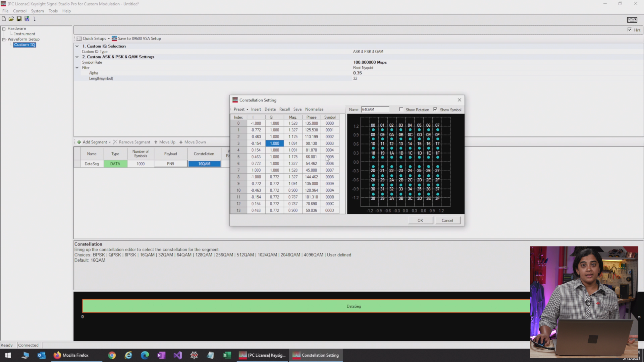Enable Show Rotation in Constellation Setting

(x=401, y=110)
